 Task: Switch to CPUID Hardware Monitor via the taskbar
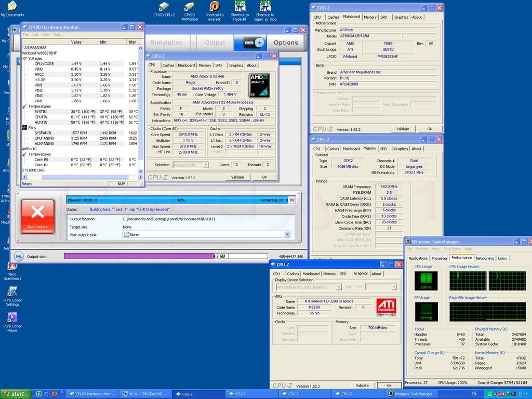(92, 394)
